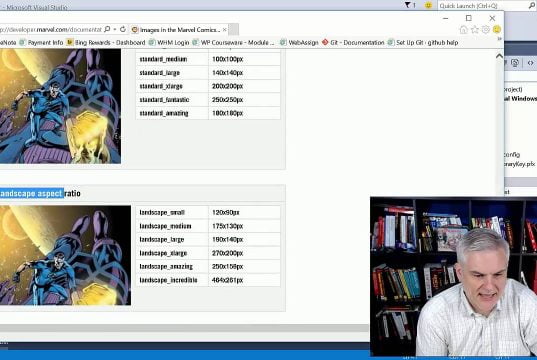Click Visual Studio notifications flag icon
Viewport: 537px width, 360px height.
pos(408,5)
